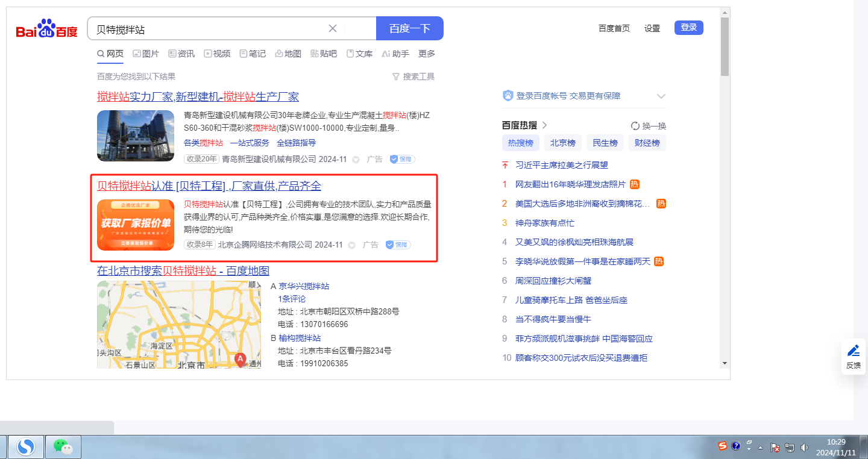
Task: Open the 搜索工具 filter dropdown
Action: click(413, 76)
